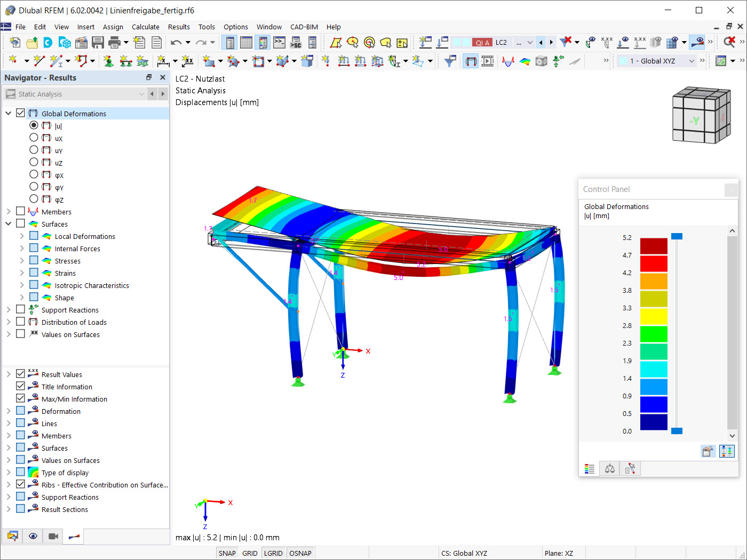747x560 pixels.
Task: Check the Stresses checkbox
Action: coord(34,260)
